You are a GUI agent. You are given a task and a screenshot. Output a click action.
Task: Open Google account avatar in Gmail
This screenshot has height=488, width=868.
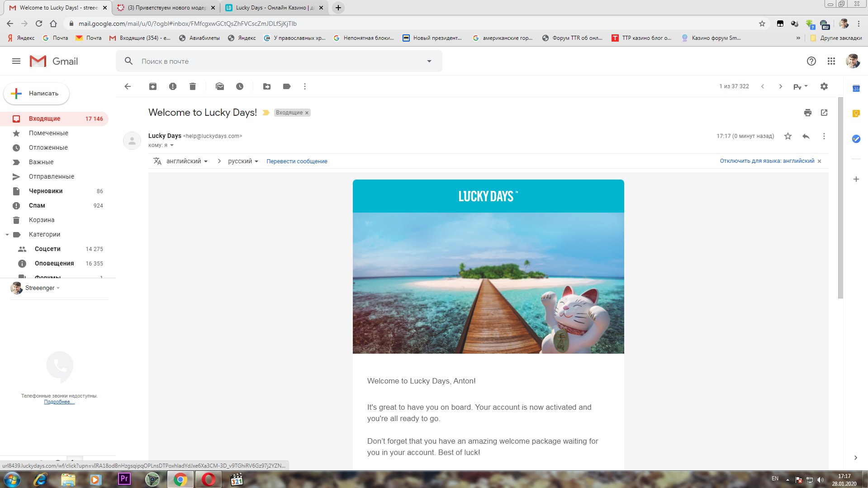853,61
